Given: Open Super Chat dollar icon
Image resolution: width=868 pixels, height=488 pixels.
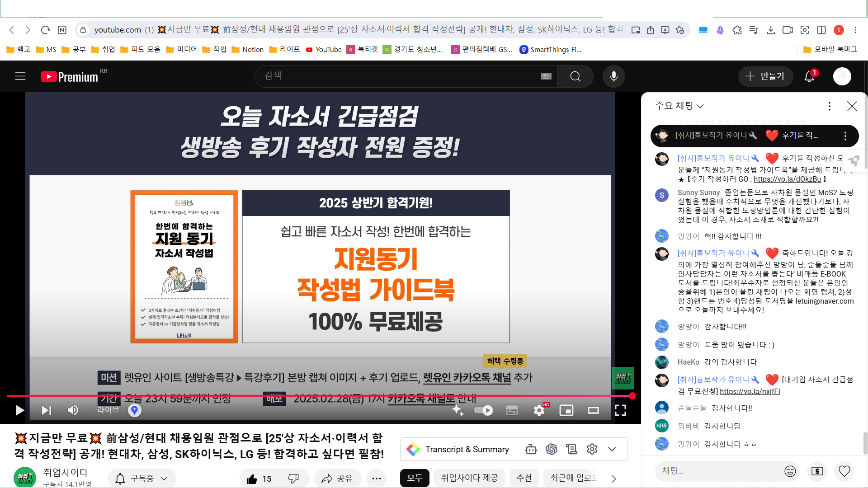Looking at the screenshot, I should tap(817, 471).
